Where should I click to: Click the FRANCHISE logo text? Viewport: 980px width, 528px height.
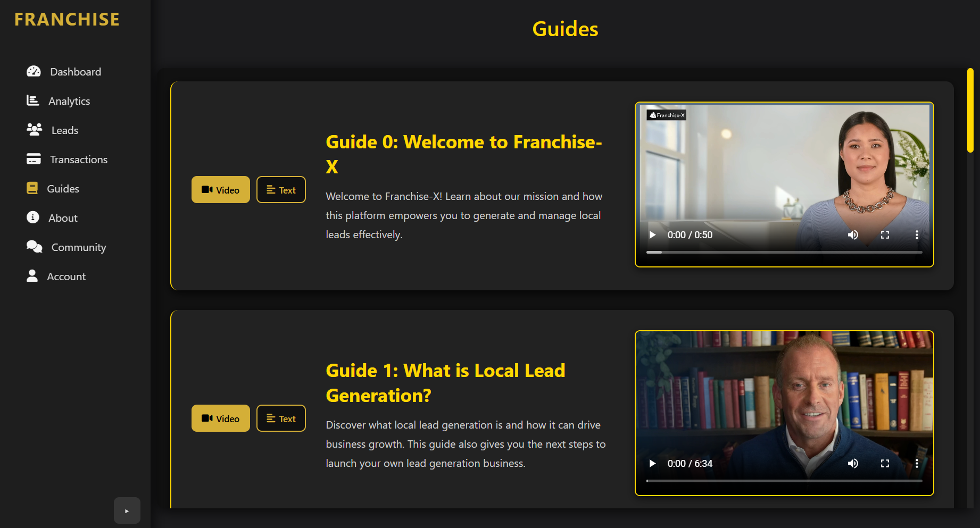(x=66, y=19)
